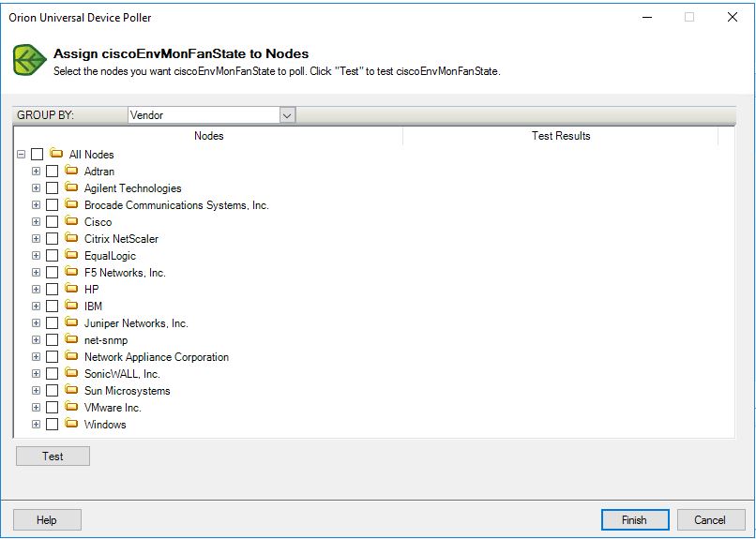Click the net-snmp folder icon
The height and width of the screenshot is (539, 756).
coord(71,339)
